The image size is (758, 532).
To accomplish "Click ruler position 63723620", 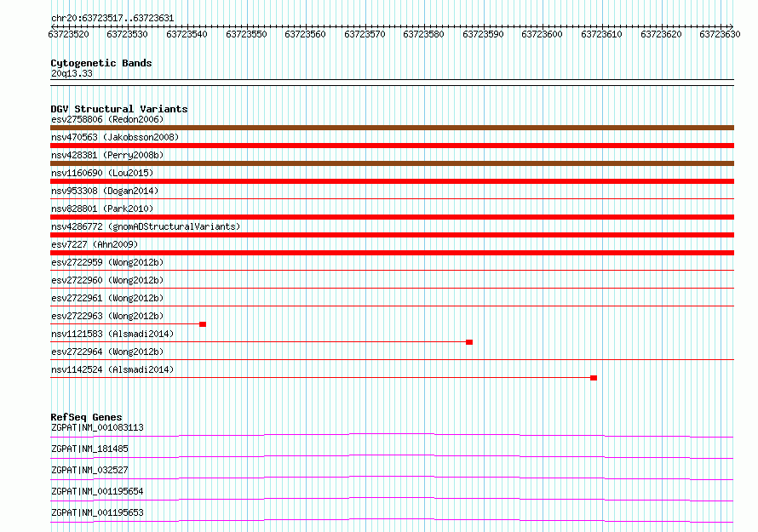I will [x=661, y=34].
